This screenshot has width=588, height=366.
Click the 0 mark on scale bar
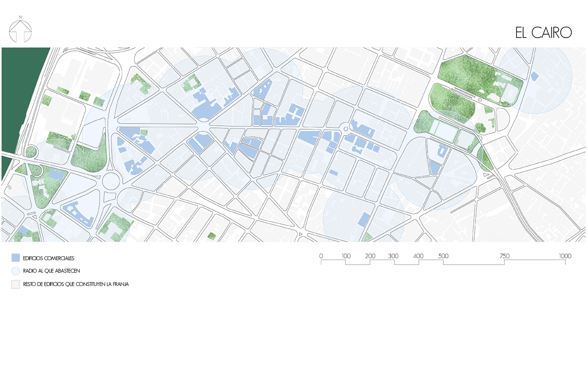[x=321, y=256]
